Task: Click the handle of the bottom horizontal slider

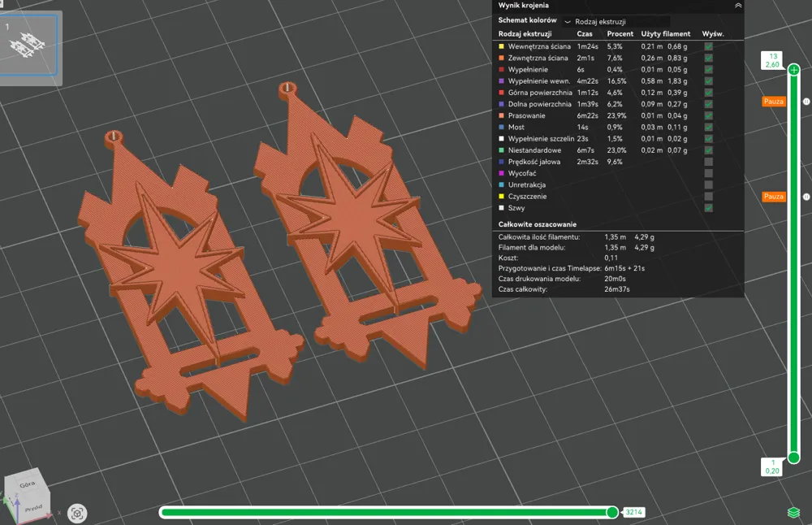Action: click(611, 512)
